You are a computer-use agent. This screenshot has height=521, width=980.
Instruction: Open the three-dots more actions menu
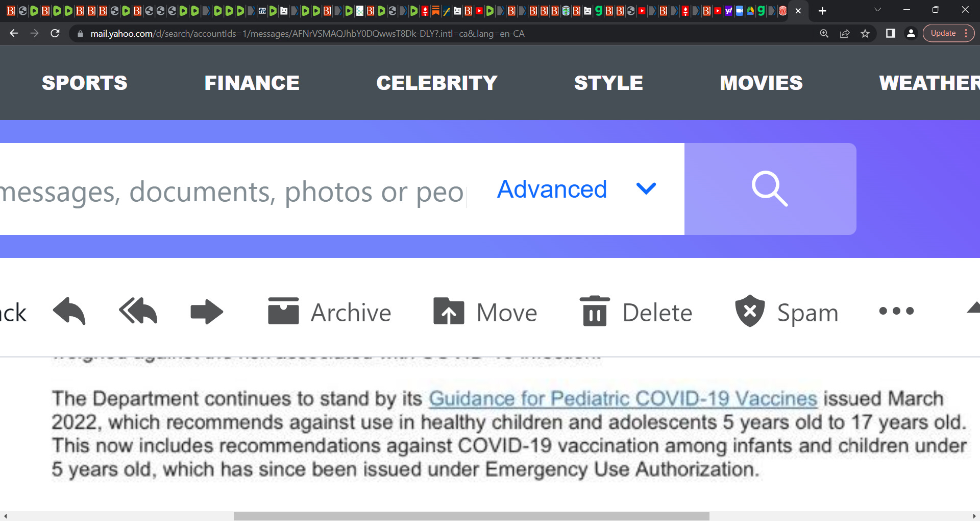(x=896, y=311)
